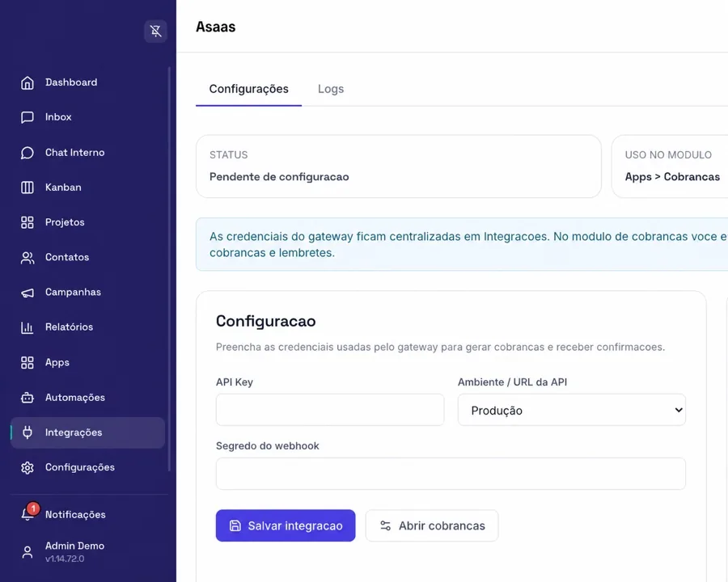Click the STATUS card label
728x582 pixels.
click(228, 155)
